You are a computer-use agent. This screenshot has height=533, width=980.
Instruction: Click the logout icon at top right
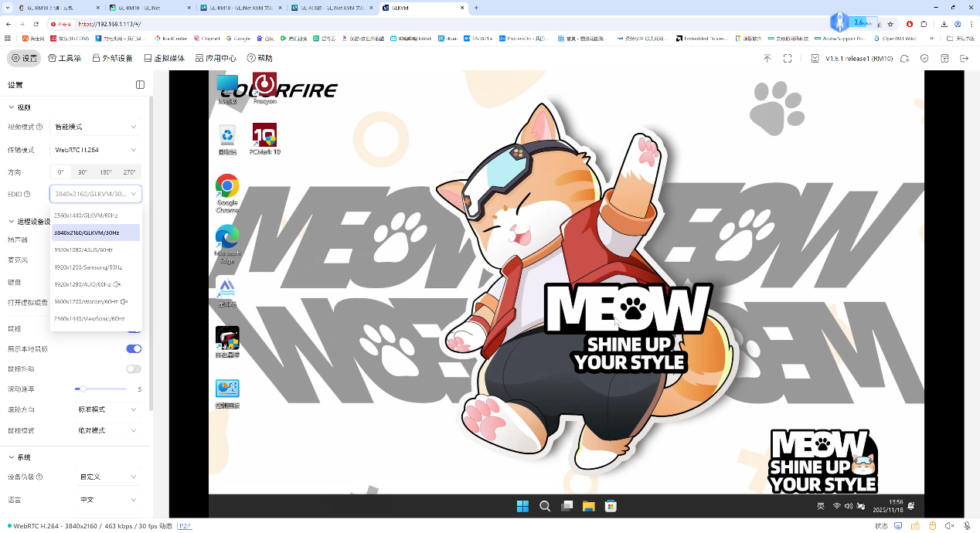(x=964, y=59)
